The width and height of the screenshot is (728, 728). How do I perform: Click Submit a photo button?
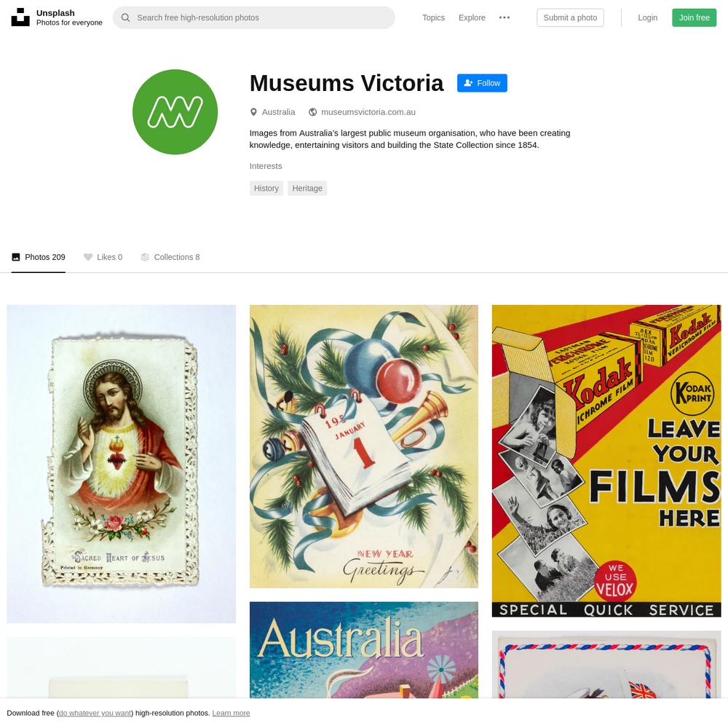570,17
